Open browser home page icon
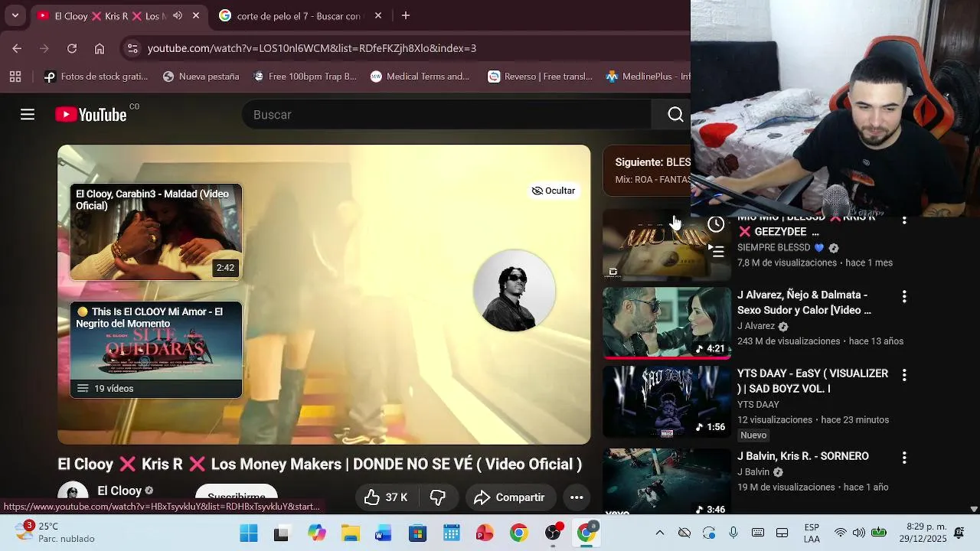This screenshot has width=980, height=551. [100, 48]
